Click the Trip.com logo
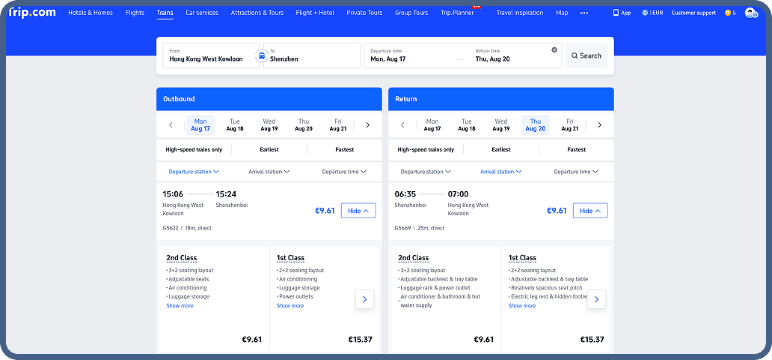Screen dimensions: 772x360 point(32,13)
